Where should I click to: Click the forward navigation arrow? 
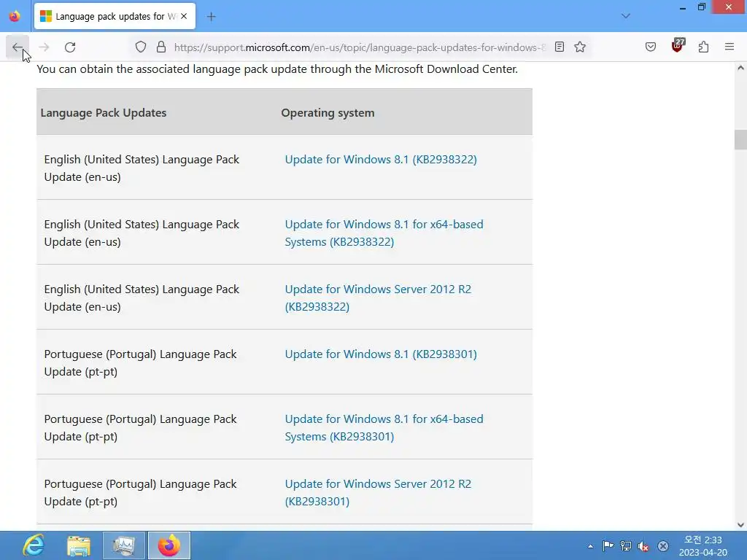pos(44,47)
